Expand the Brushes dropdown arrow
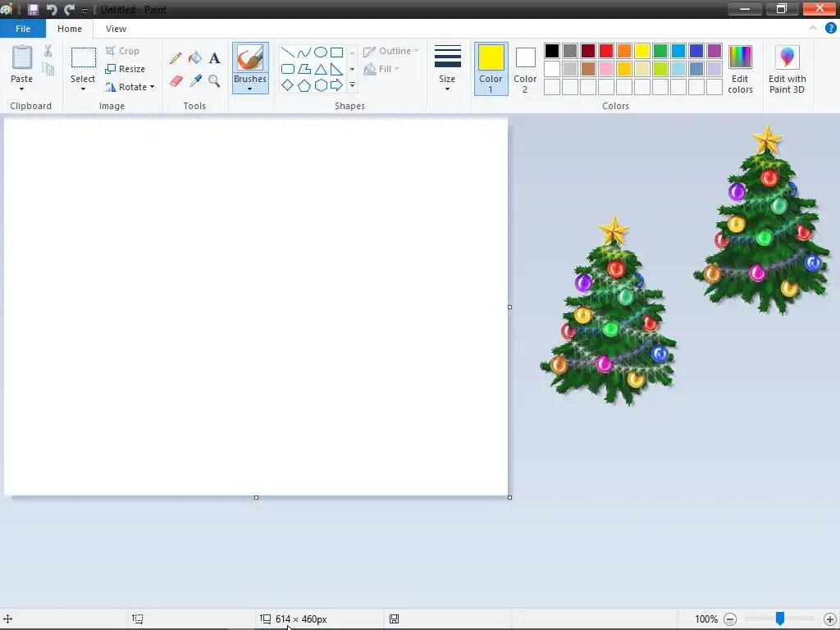Screen dimensions: 840x630 point(250,89)
